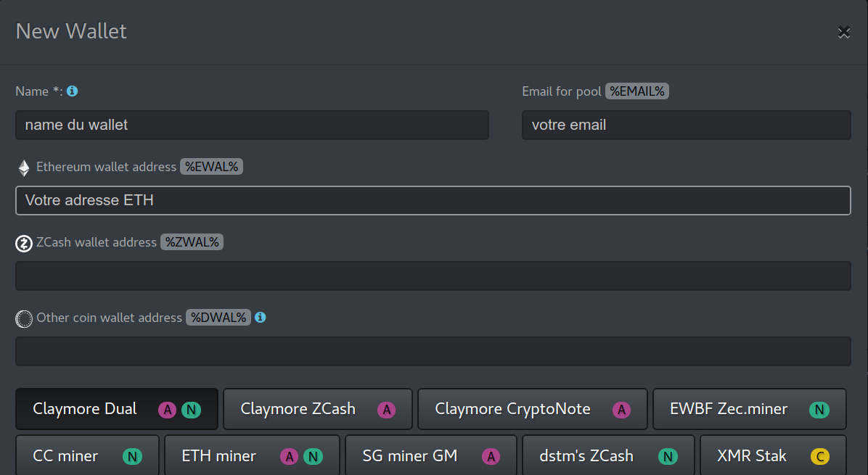Select the SG miner GM tab
Viewport: 868px width, 475px height.
[430, 455]
